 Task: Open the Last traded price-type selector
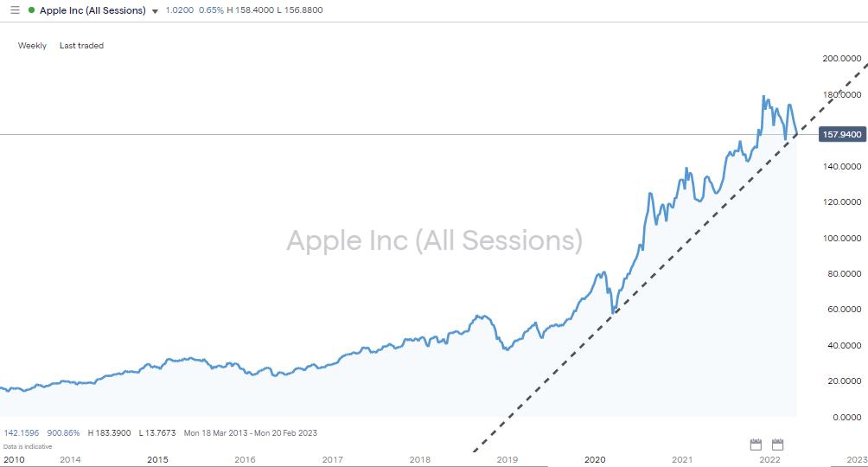(81, 46)
